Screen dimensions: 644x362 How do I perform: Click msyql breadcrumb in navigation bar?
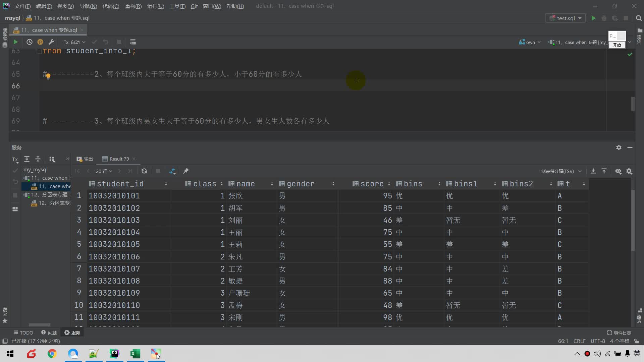click(12, 18)
